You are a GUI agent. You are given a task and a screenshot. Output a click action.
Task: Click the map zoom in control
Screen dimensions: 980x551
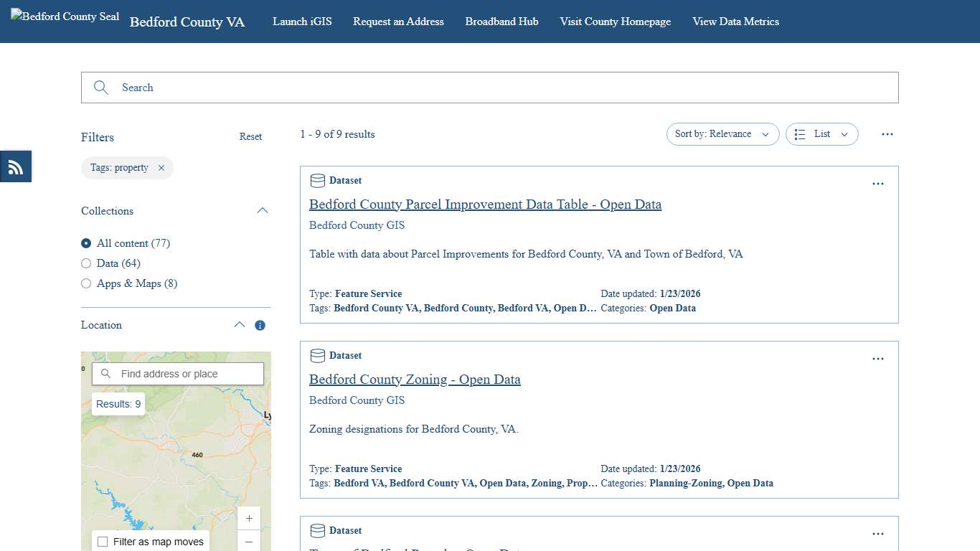249,518
